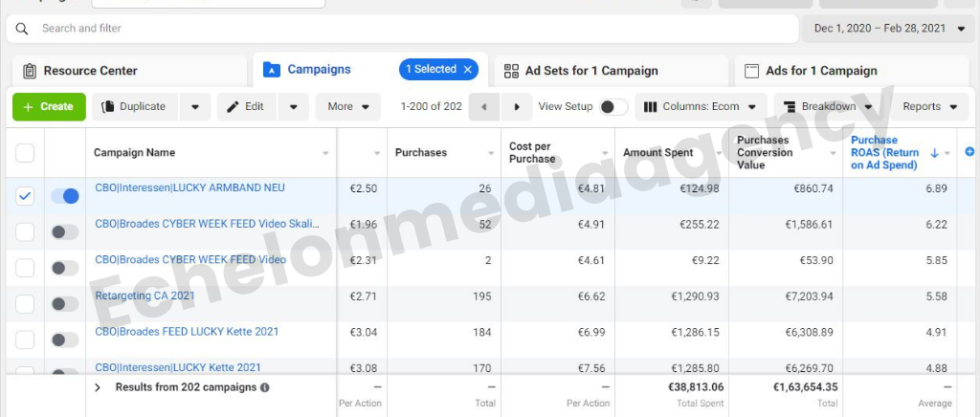This screenshot has height=417, width=980.
Task: Open the More dropdown menu
Action: tap(348, 107)
